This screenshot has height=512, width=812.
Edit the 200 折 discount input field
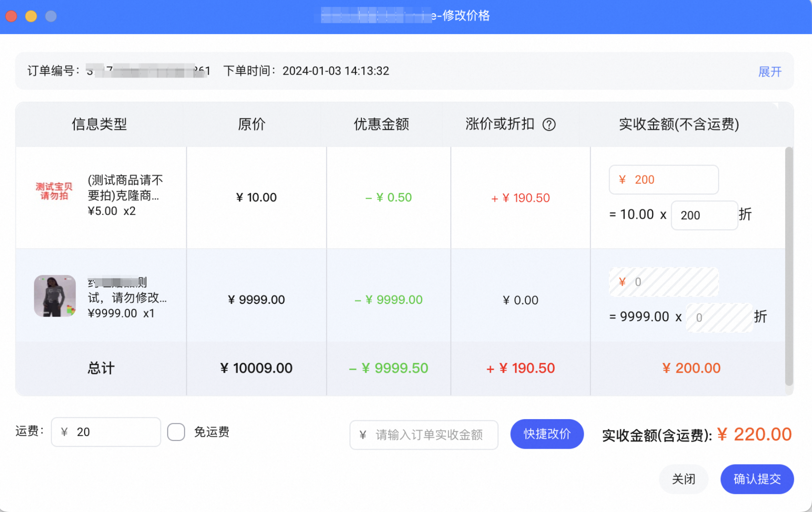(x=704, y=215)
